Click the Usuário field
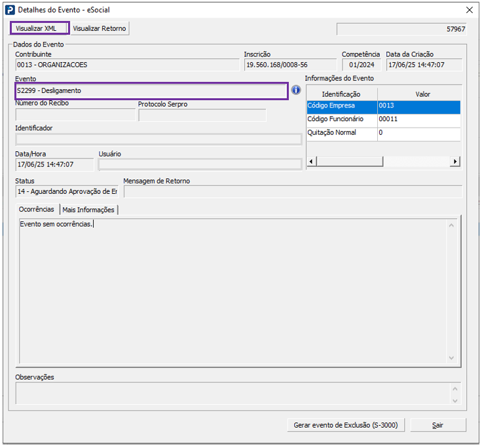 tap(200, 164)
